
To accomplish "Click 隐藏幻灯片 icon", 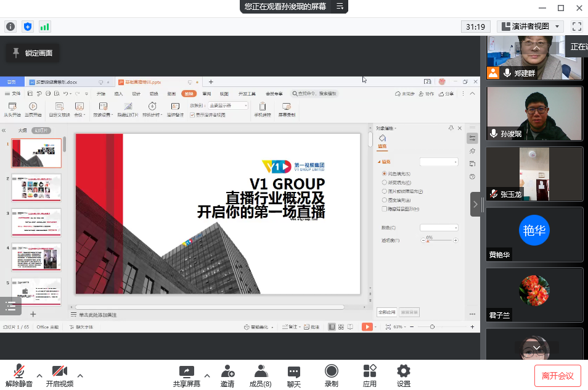I will pyautogui.click(x=128, y=110).
